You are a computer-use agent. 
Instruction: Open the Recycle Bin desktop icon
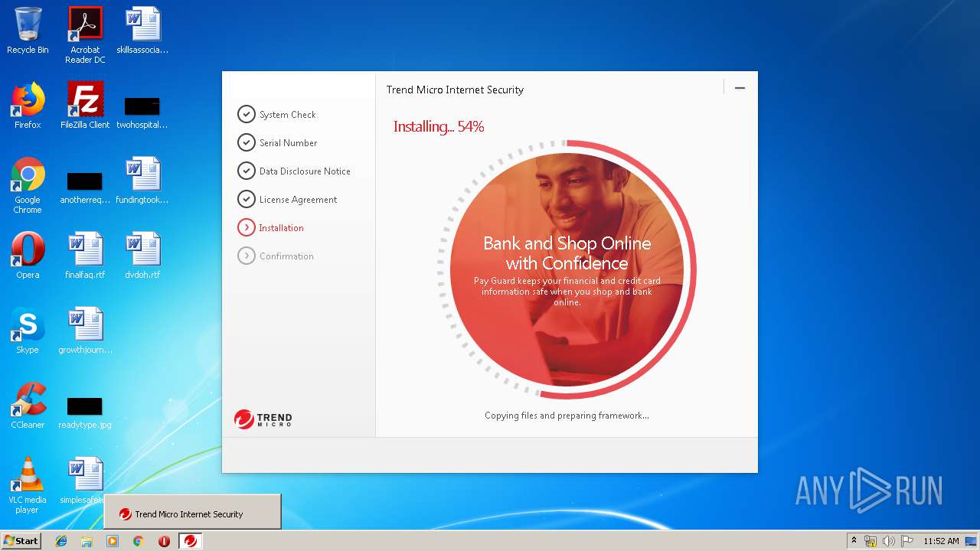tap(28, 31)
